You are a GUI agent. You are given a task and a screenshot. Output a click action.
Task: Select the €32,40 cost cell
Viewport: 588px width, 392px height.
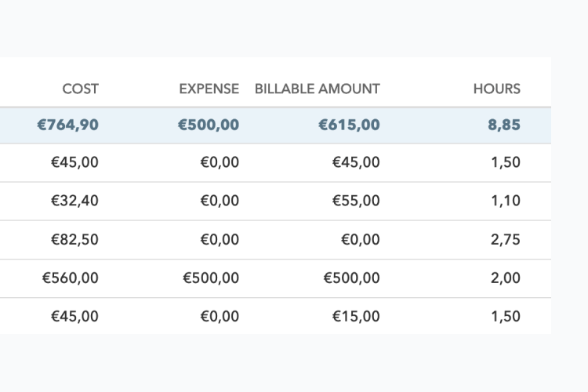[74, 201]
